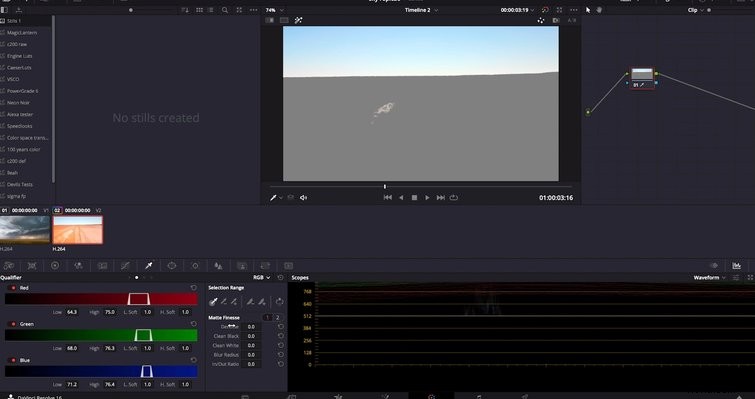Toggle the Red channel qualifier on/off
Screen dimensions: 755x399
[x=13, y=288]
